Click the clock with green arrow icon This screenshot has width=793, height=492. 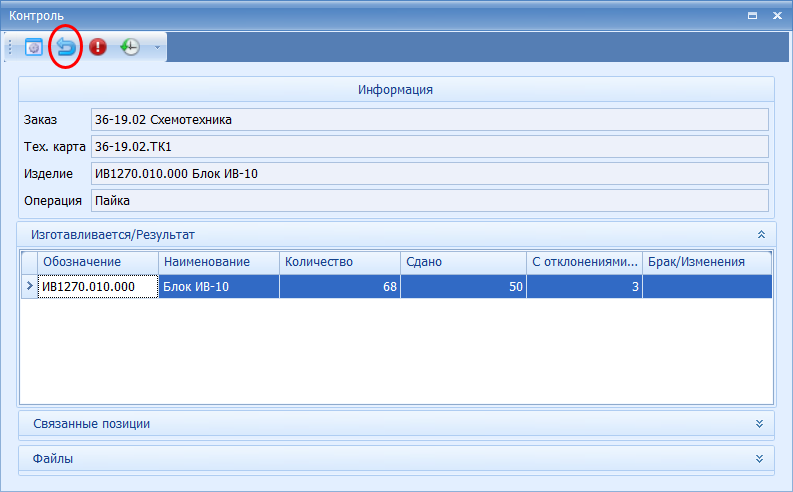click(129, 47)
